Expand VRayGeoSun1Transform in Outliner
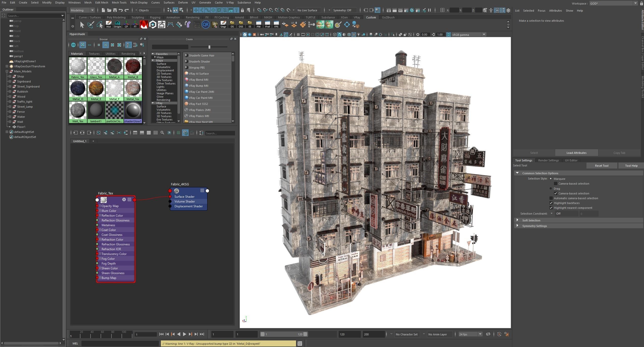644x347 pixels. (7, 66)
